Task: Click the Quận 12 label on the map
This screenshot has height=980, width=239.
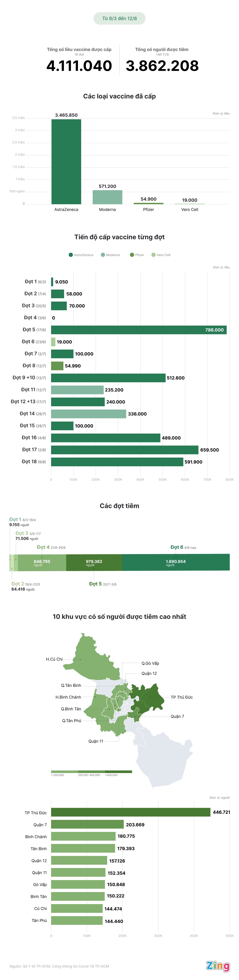Action: [x=149, y=673]
